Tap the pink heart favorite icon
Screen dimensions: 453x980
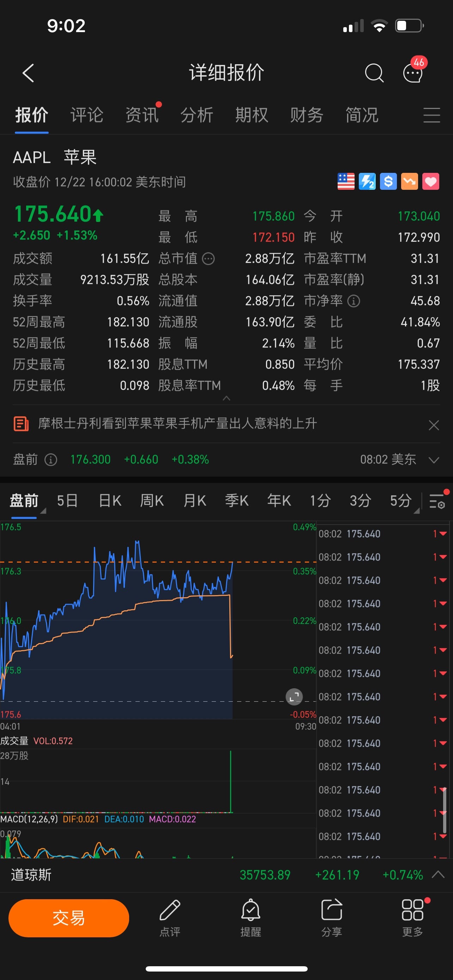431,181
